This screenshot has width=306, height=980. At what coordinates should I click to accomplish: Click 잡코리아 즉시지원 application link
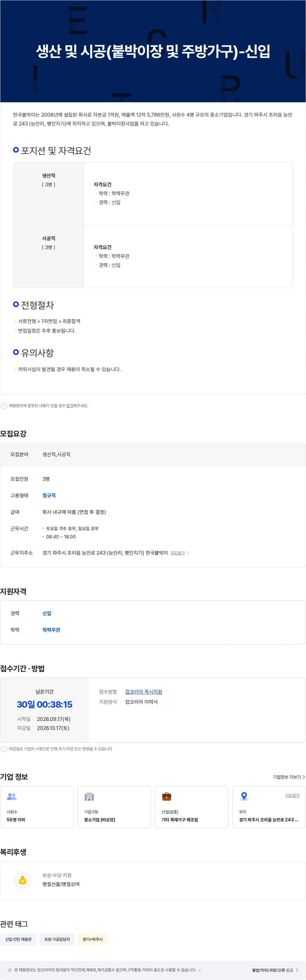coord(143,692)
